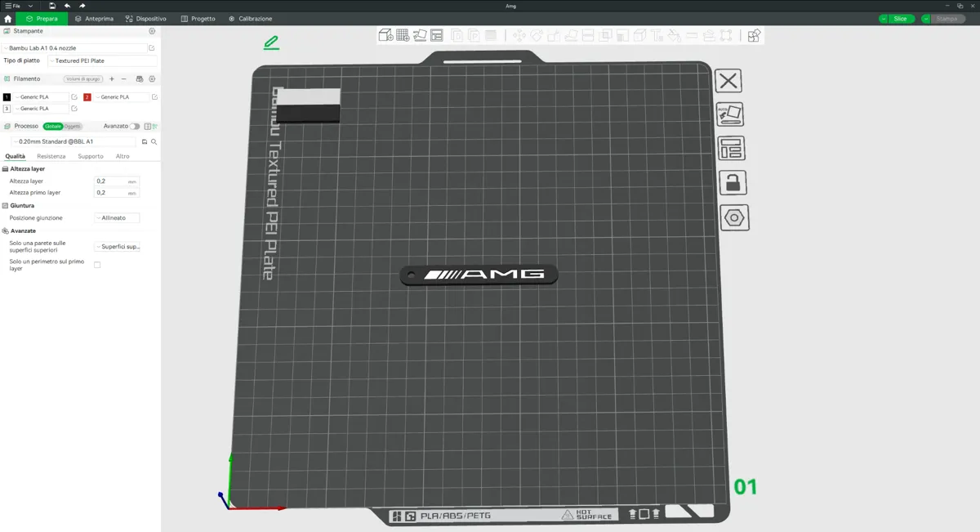
Task: Remove a filament with the minus icon
Action: pyautogui.click(x=124, y=79)
